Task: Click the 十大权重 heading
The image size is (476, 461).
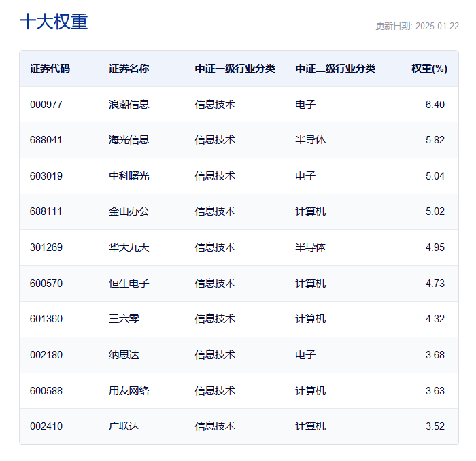Action: (x=54, y=22)
